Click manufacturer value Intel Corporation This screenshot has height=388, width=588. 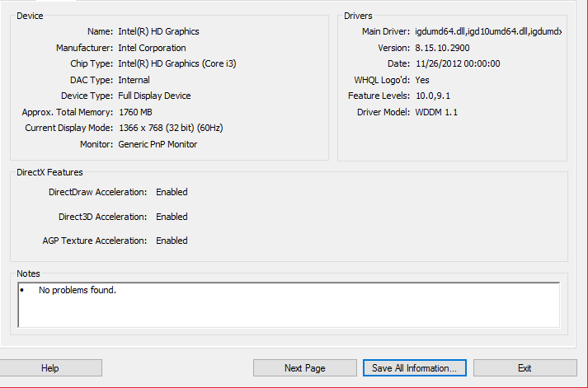click(x=152, y=48)
